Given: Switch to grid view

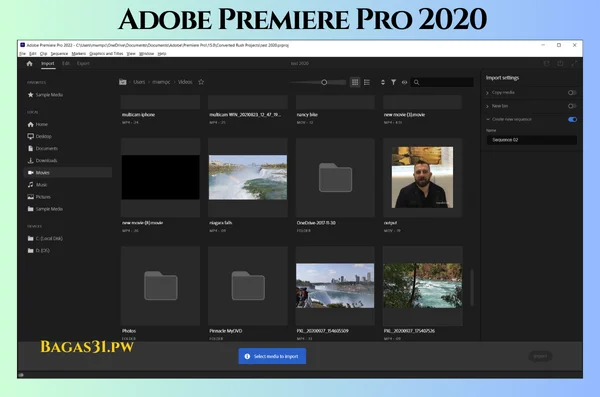Looking at the screenshot, I should pos(355,82).
